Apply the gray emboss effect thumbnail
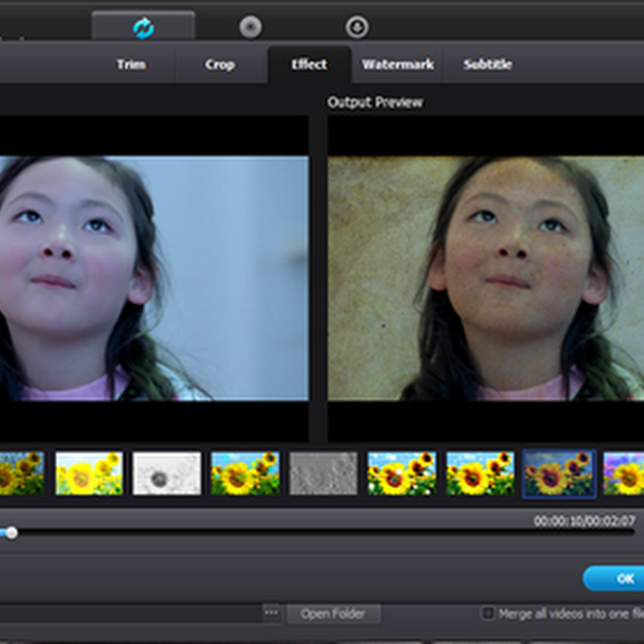Viewport: 644px width, 644px height. [x=324, y=473]
